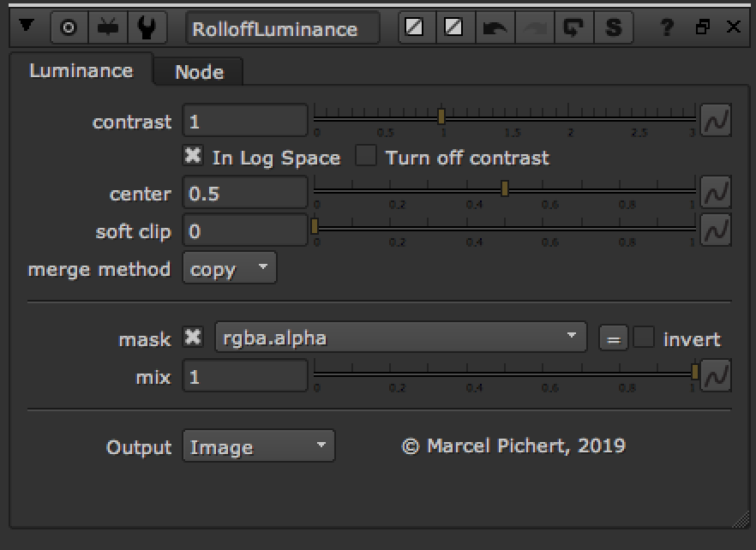This screenshot has height=550, width=756.
Task: Float the panel using the detach window icon
Action: coord(703,28)
